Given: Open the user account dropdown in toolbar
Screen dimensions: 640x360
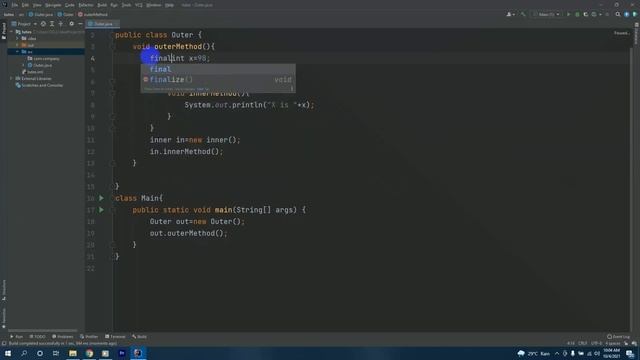Looking at the screenshot, I should [x=510, y=14].
